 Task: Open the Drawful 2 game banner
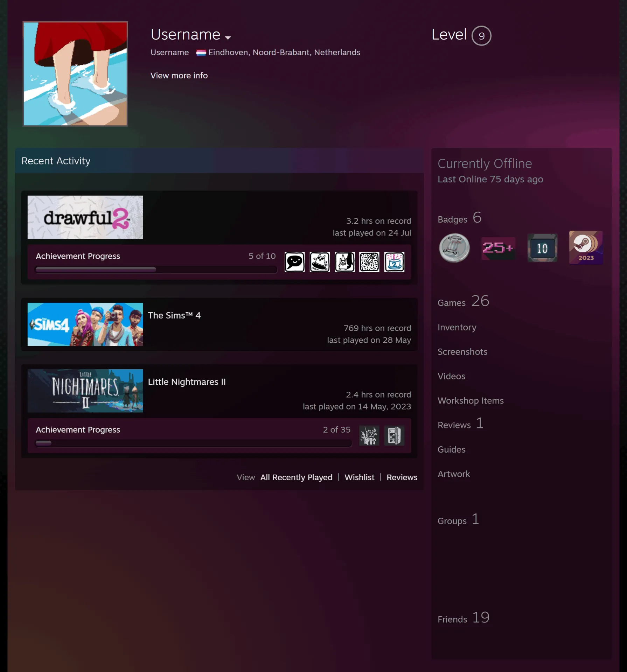pos(85,217)
